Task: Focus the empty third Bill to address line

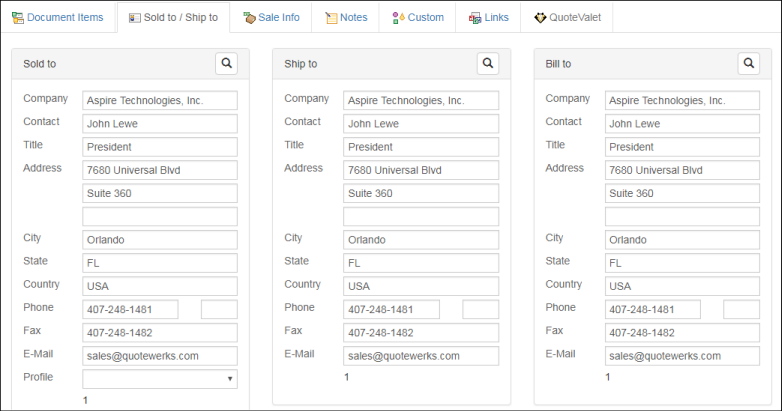Action: point(682,216)
